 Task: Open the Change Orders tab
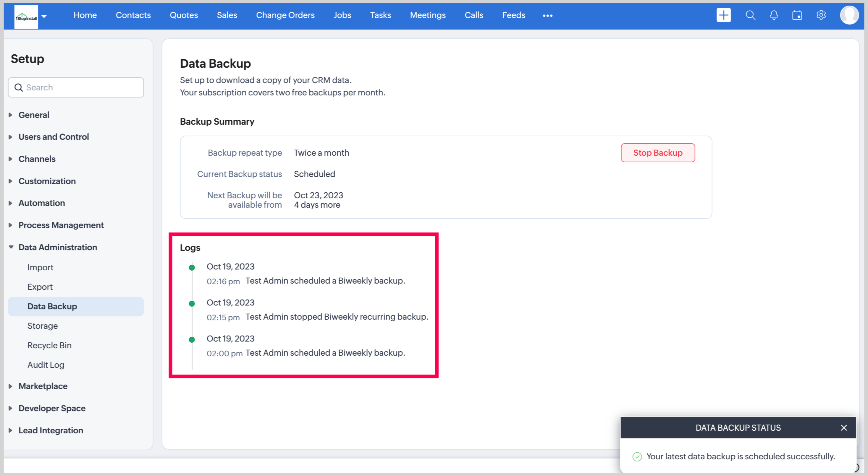pos(285,15)
